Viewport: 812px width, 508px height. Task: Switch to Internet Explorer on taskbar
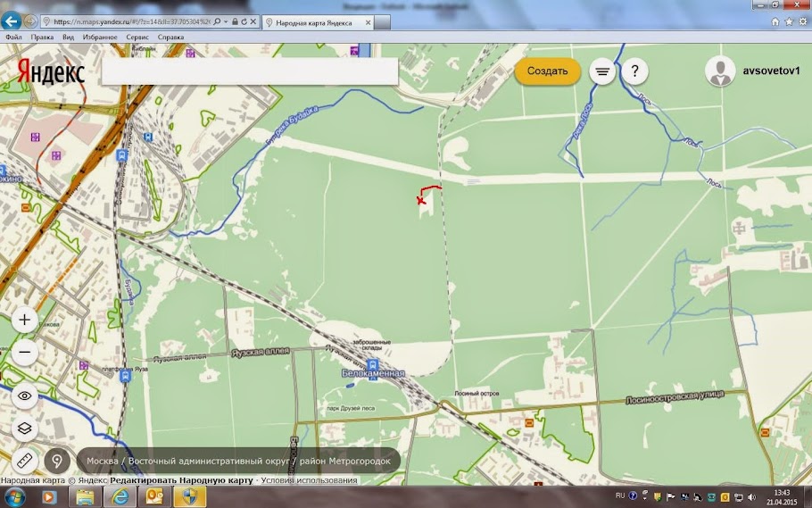pos(120,497)
